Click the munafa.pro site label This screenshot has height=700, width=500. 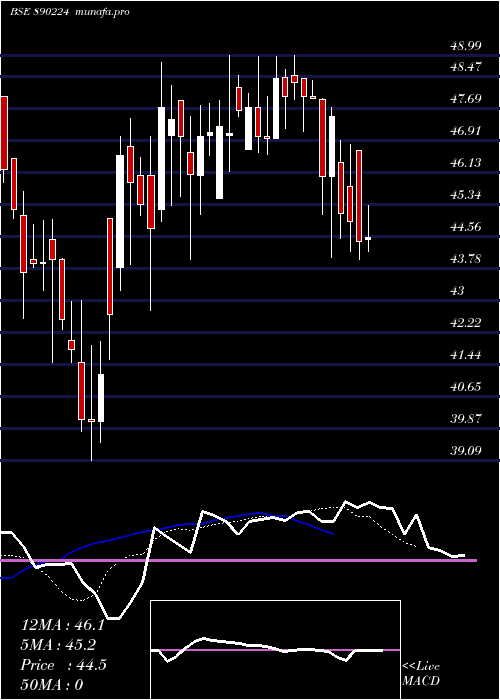click(100, 12)
